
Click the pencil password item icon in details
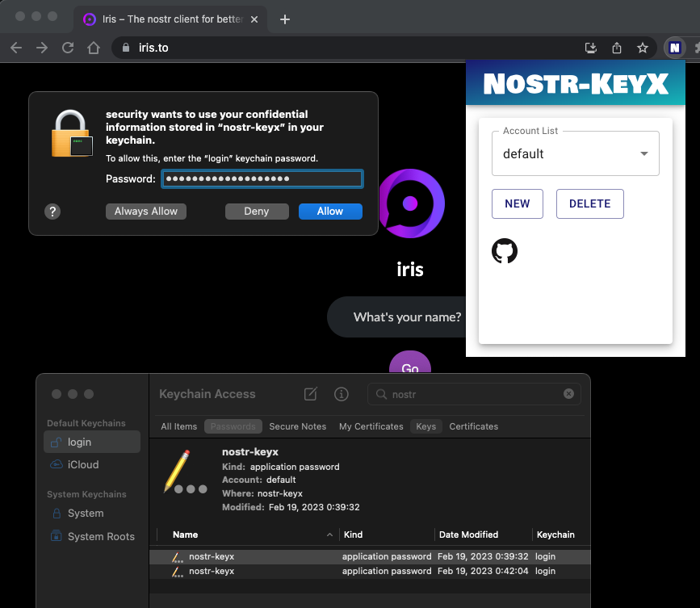tap(184, 472)
